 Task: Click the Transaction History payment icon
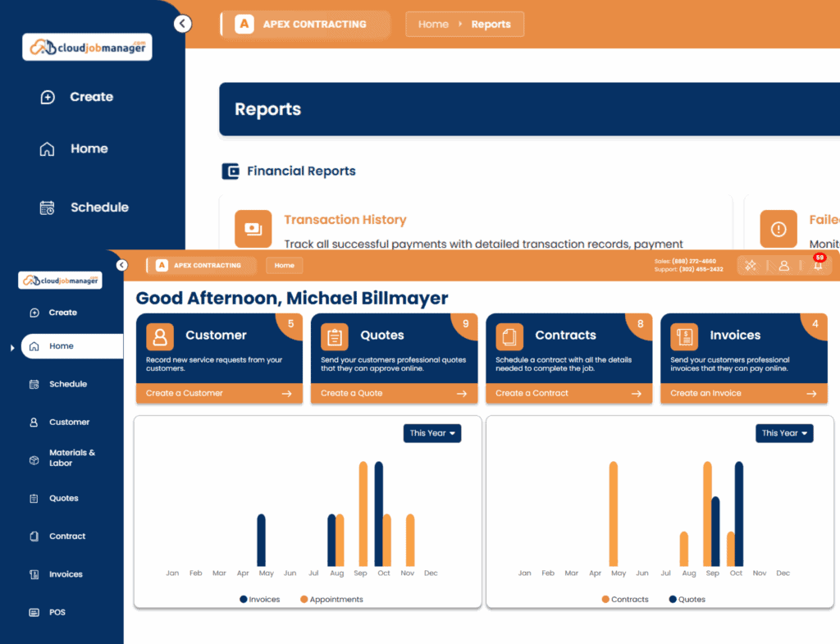(x=253, y=228)
